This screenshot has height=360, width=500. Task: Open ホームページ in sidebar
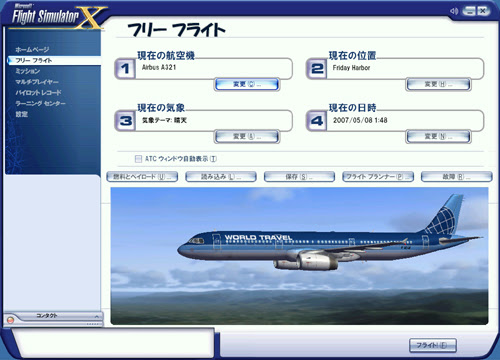tap(32, 50)
